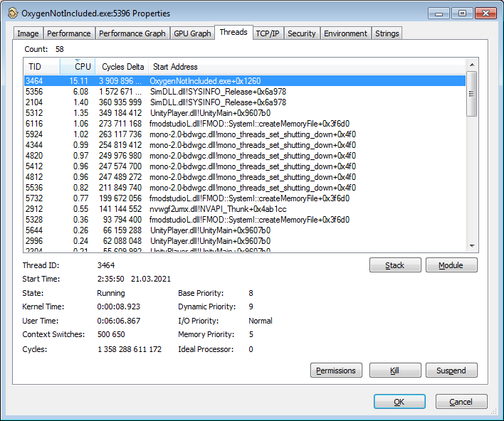Open the Performance tab
This screenshot has height=421, width=504.
pyautogui.click(x=69, y=33)
